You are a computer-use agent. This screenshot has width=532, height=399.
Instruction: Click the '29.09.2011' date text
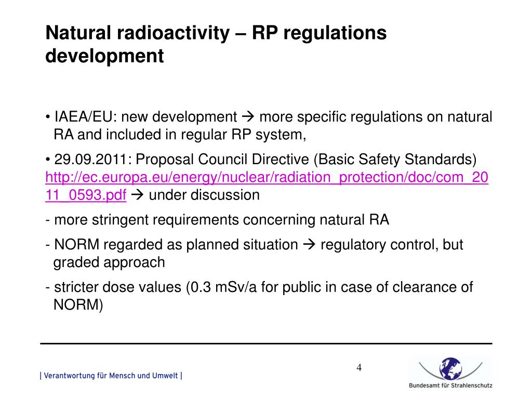[x=90, y=159]
